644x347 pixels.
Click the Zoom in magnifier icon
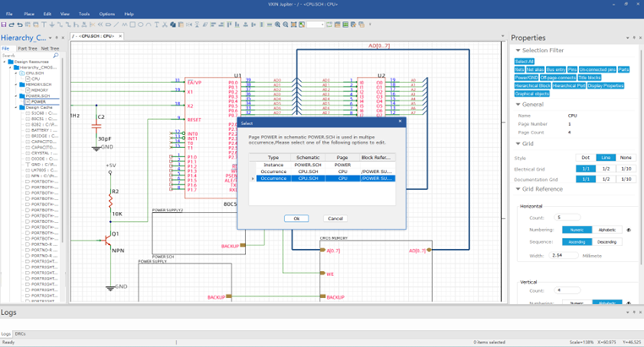(278, 24)
